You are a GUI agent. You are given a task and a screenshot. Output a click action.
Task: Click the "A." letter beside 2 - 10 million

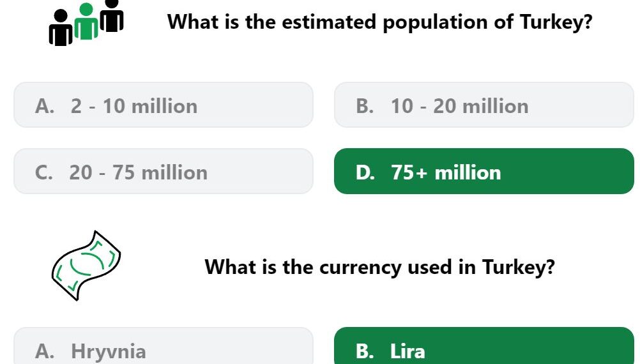click(x=45, y=106)
